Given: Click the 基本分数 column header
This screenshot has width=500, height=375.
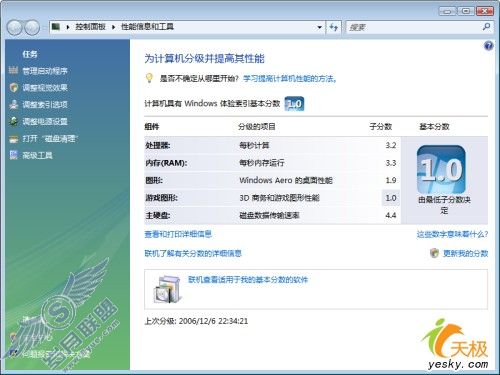Looking at the screenshot, I should coord(434,127).
